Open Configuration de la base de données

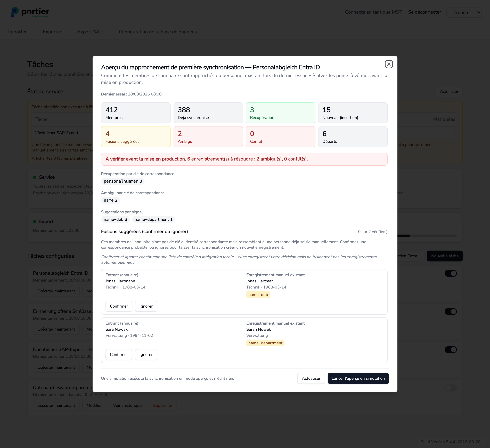(158, 32)
